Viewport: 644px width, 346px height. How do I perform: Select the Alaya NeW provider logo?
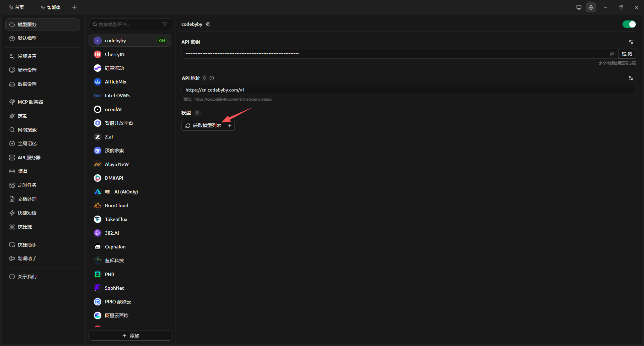(98, 164)
